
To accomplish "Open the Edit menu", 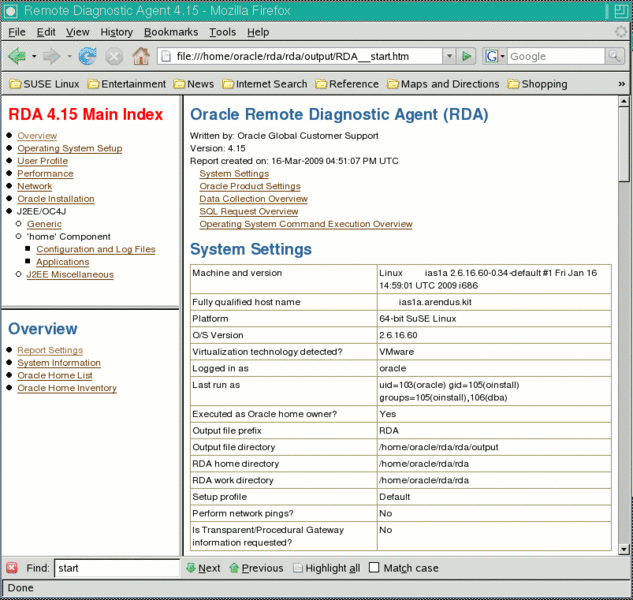I will click(46, 32).
